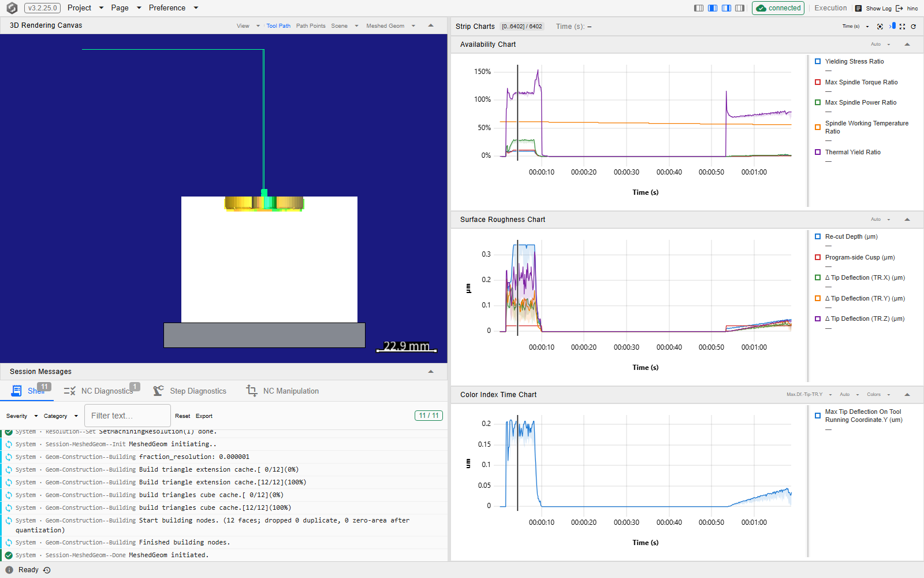Open the Category filter dropdown
This screenshot has width=924, height=578.
pyautogui.click(x=61, y=416)
